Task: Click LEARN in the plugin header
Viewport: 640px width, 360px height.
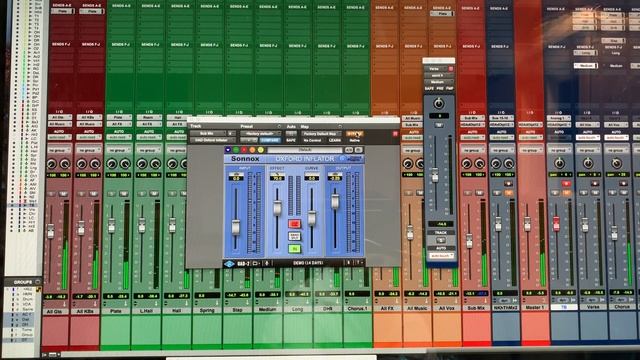Action: pyautogui.click(x=335, y=140)
